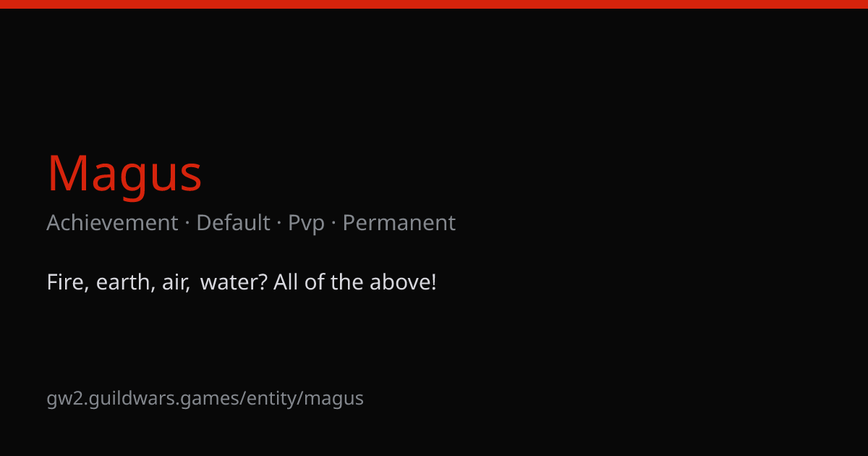Click the exclamation mark ending the description
The image size is (868, 456).
point(433,282)
